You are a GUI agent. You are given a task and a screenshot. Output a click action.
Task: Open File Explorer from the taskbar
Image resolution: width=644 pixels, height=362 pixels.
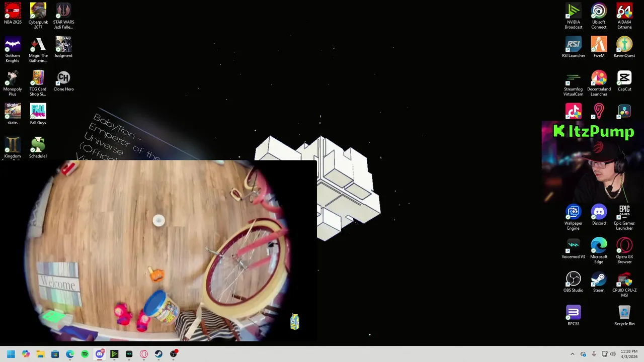point(40,354)
